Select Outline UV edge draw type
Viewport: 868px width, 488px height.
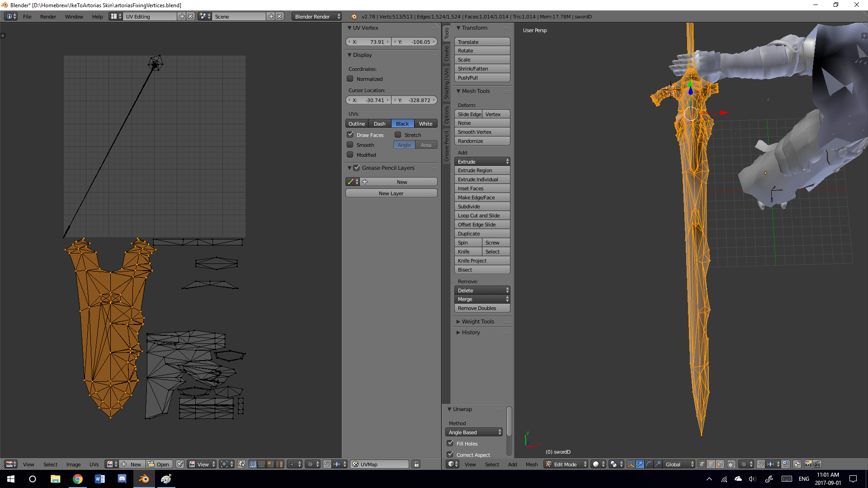[357, 123]
